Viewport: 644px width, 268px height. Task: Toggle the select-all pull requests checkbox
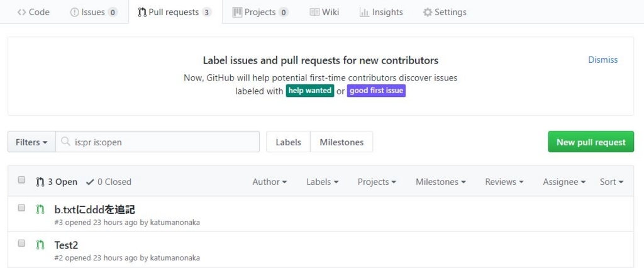(21, 180)
